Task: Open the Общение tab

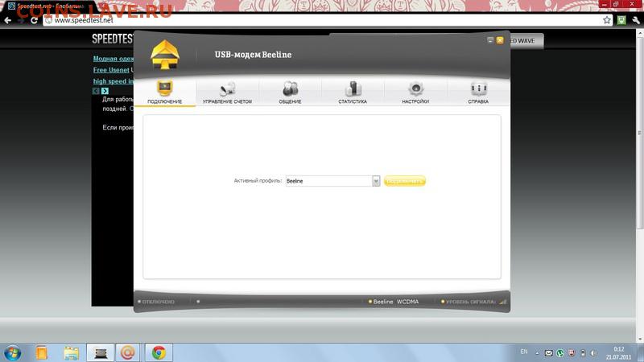Action: [290, 92]
